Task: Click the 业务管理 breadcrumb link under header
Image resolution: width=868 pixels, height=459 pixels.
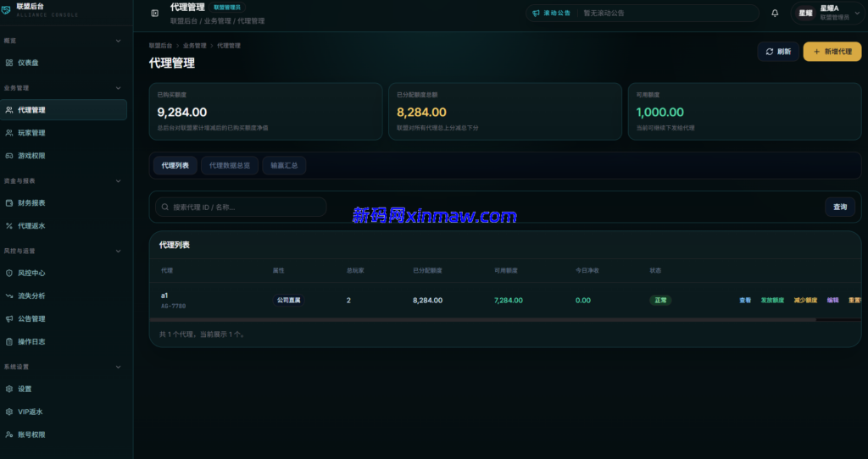Action: pyautogui.click(x=195, y=46)
